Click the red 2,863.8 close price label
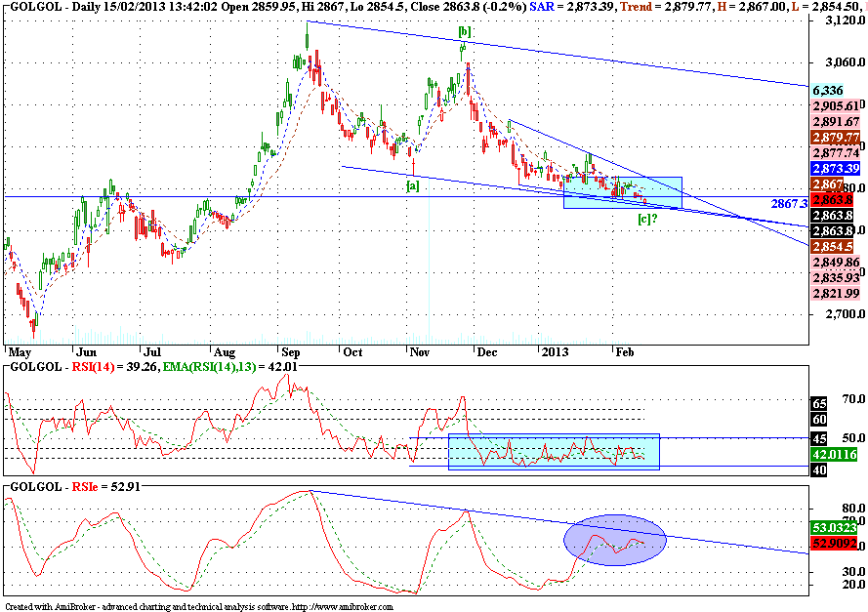The width and height of the screenshot is (868, 612). (833, 199)
